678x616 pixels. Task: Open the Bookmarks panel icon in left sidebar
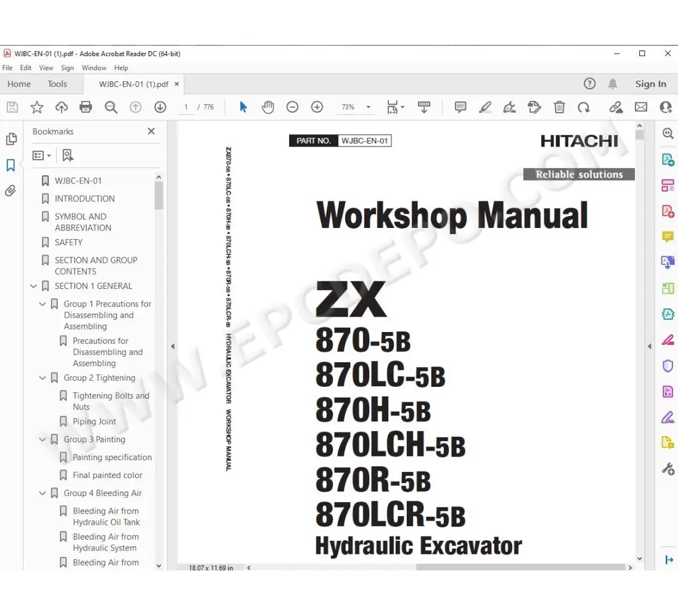[x=11, y=164]
